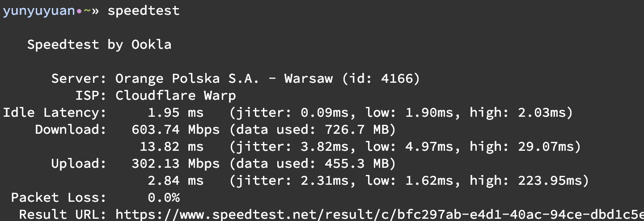Click the 'Idle Latency:' label
The width and height of the screenshot is (644, 221).
(55, 113)
